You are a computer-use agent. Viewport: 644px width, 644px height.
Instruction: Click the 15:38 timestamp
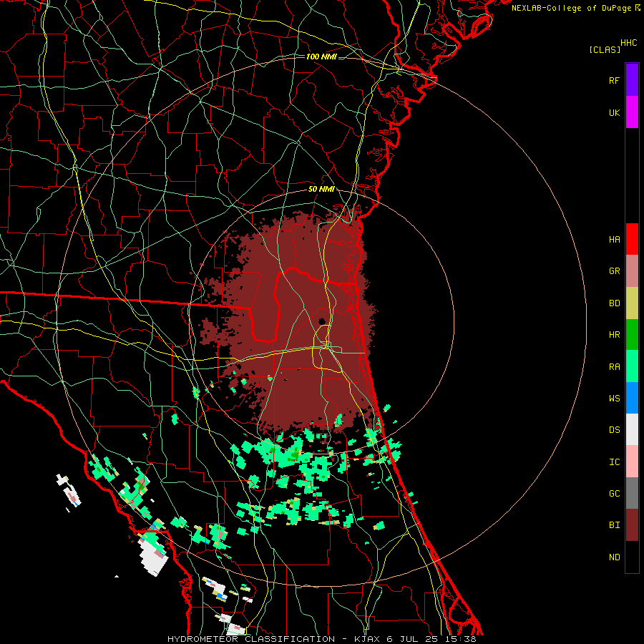[462, 639]
